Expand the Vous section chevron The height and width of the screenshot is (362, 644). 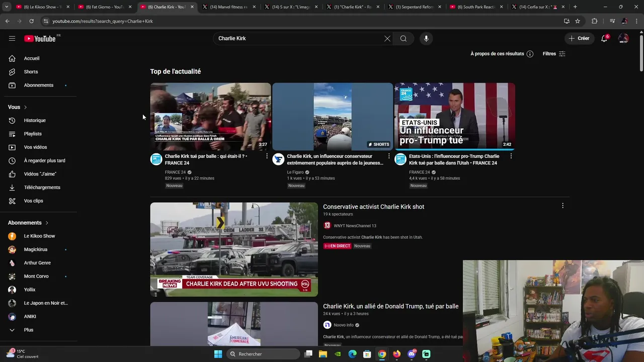tap(25, 107)
